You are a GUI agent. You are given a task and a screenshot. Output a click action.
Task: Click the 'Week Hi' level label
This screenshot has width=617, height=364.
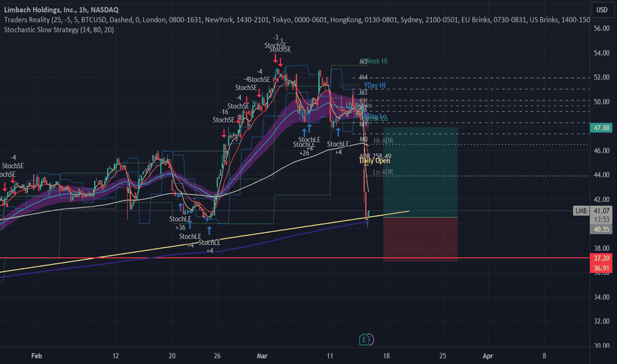[x=376, y=61]
